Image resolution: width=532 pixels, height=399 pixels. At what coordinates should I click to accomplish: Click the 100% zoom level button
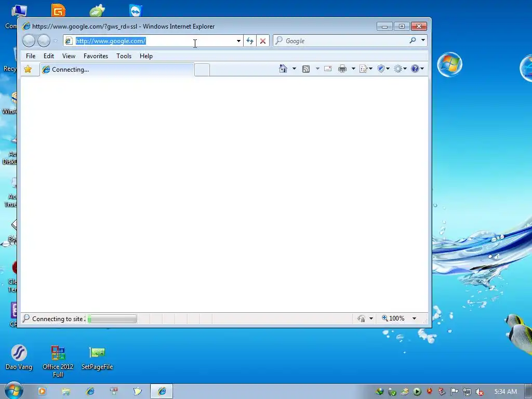[x=393, y=318]
